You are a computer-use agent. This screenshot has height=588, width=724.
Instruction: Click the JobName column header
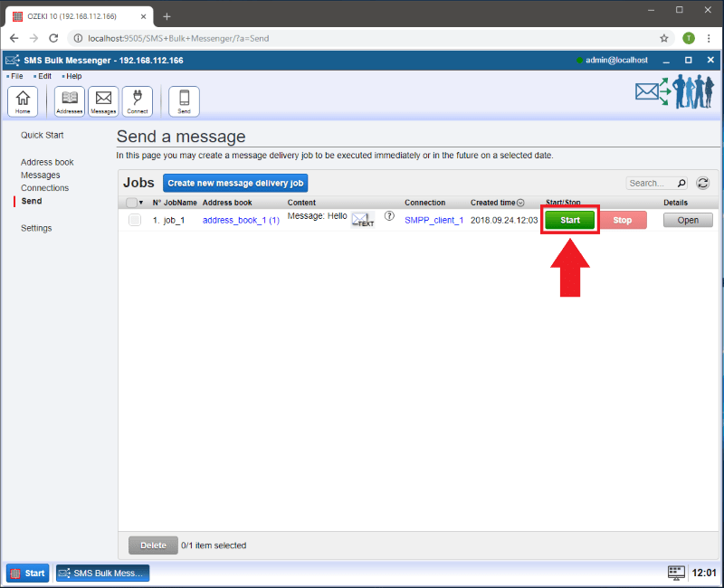[x=180, y=203]
